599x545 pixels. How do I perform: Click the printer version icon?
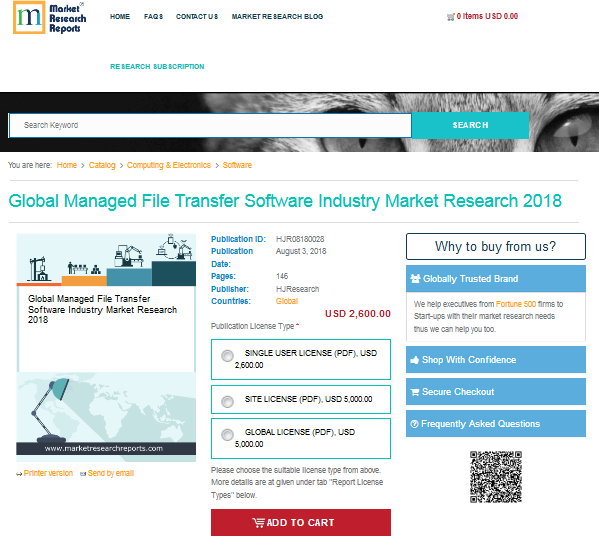pos(19,474)
